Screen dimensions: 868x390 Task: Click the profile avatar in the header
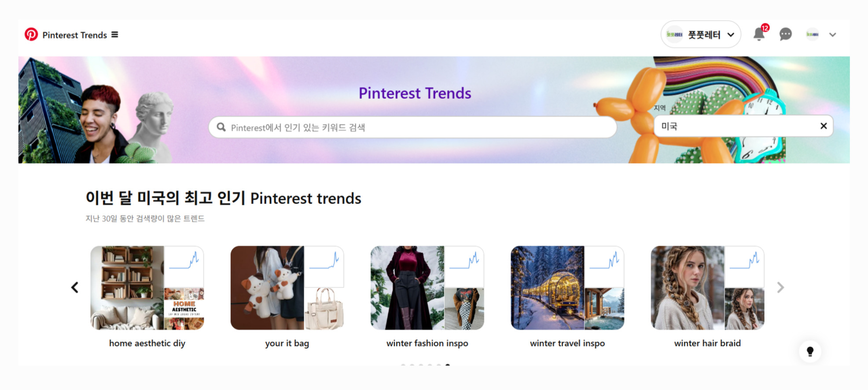pos(813,34)
